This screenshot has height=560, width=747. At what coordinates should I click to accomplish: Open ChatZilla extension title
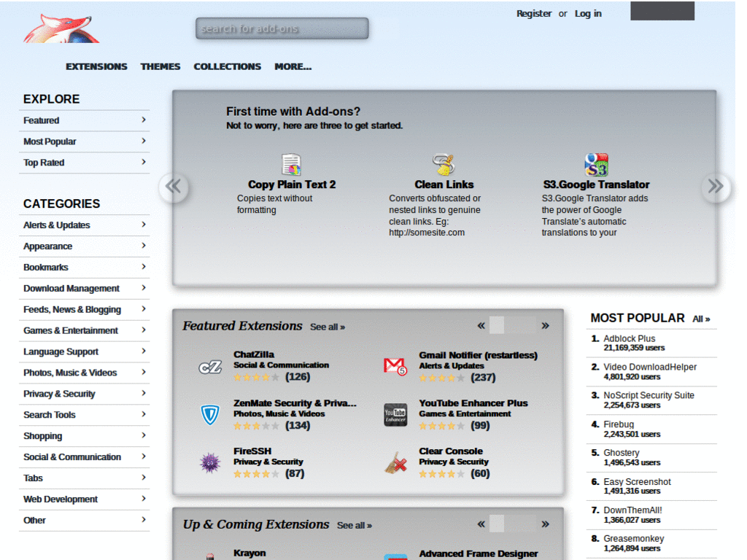(254, 354)
